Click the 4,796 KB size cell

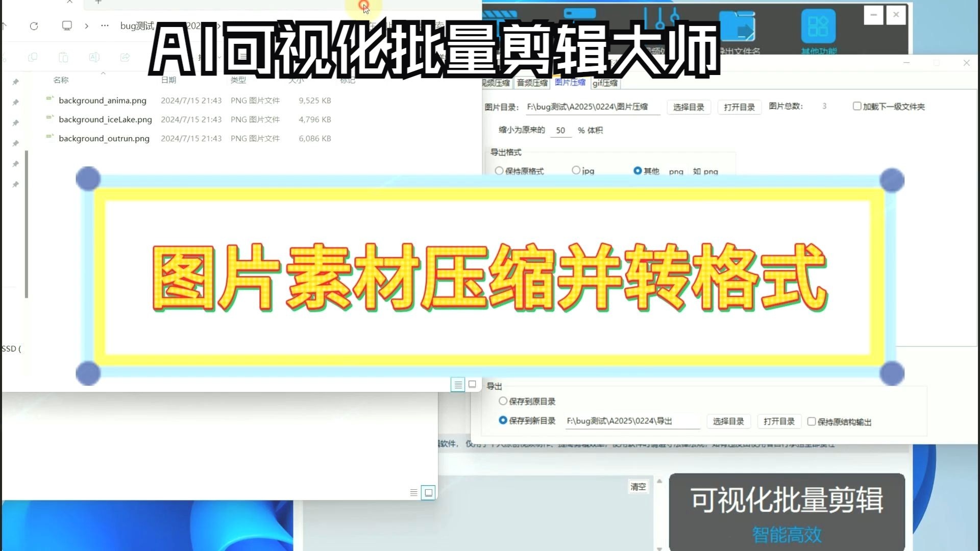315,119
